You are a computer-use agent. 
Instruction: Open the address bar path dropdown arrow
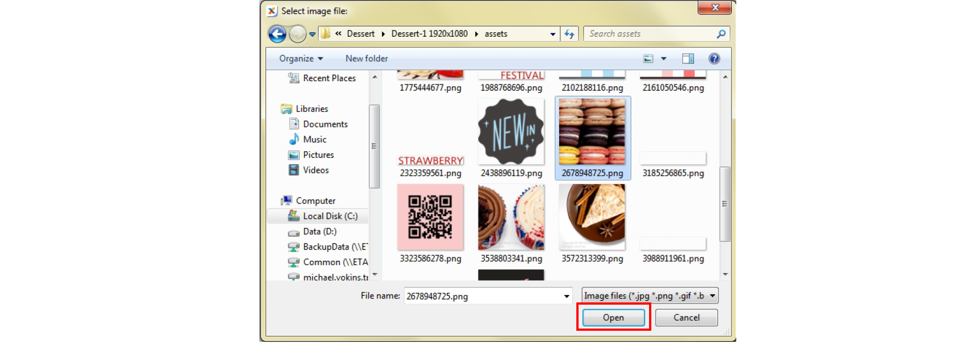552,34
